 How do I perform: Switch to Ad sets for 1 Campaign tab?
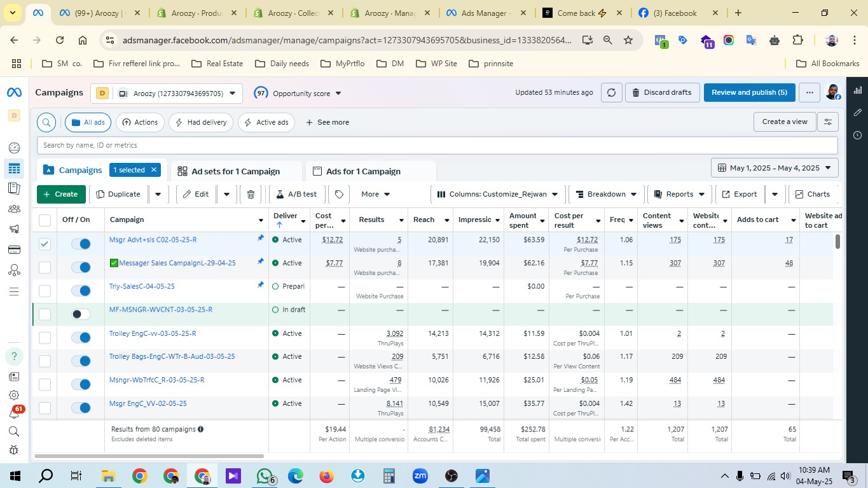tap(235, 171)
